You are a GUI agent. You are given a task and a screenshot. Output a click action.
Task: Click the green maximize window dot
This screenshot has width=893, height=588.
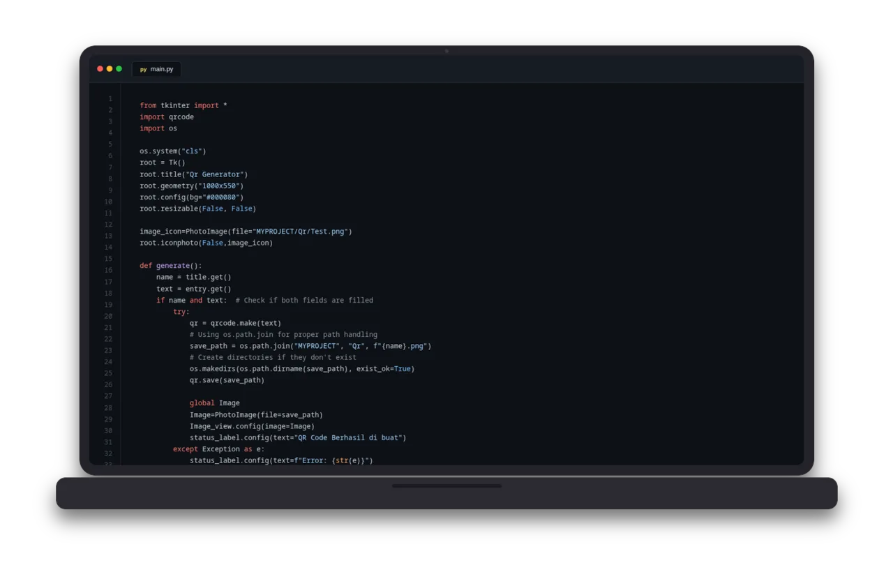(119, 69)
